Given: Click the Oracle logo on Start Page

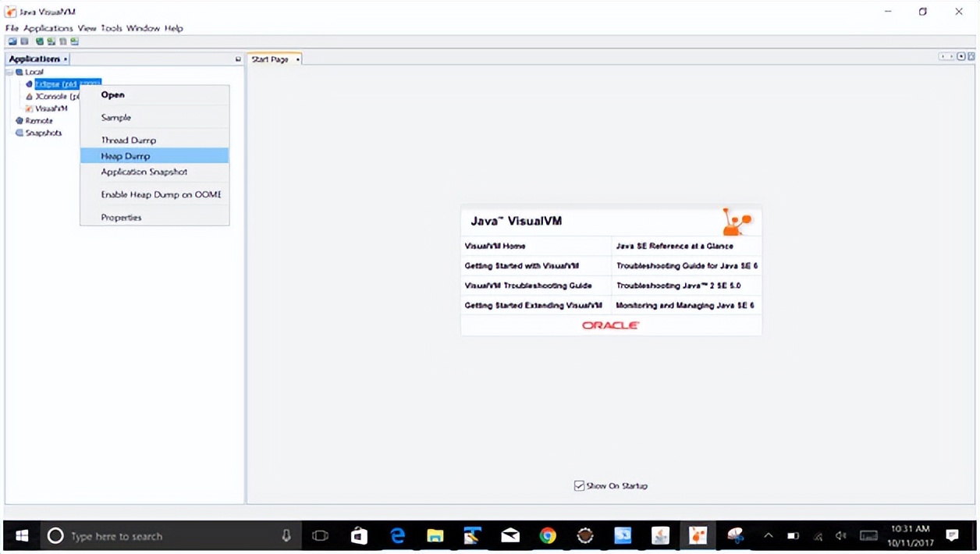Looking at the screenshot, I should [x=611, y=325].
